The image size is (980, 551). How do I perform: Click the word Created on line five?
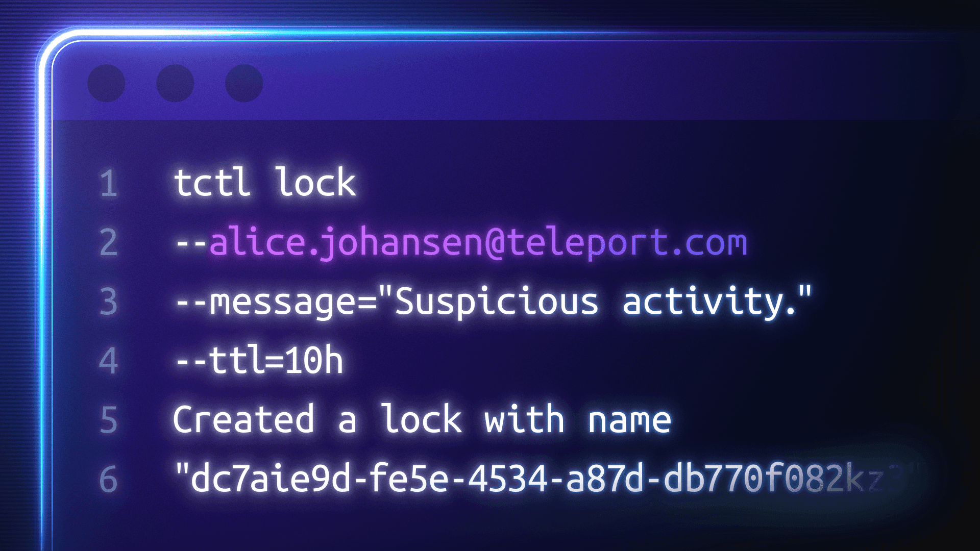243,419
